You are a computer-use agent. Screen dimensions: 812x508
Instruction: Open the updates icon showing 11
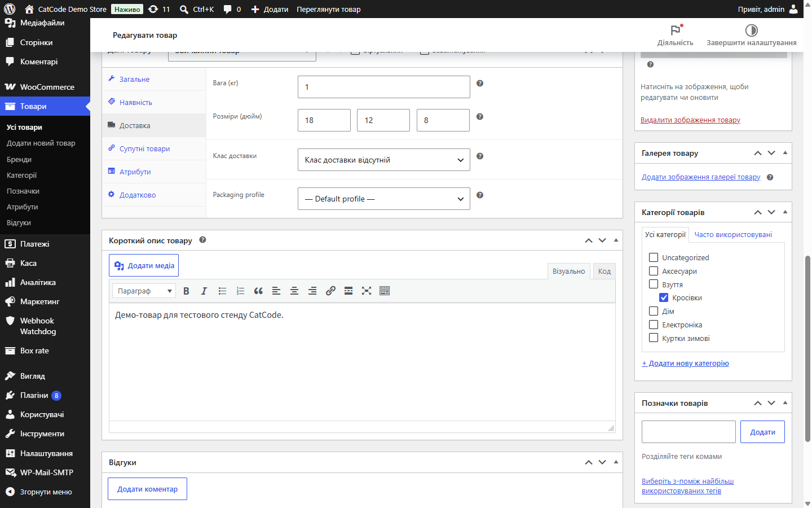[158, 9]
